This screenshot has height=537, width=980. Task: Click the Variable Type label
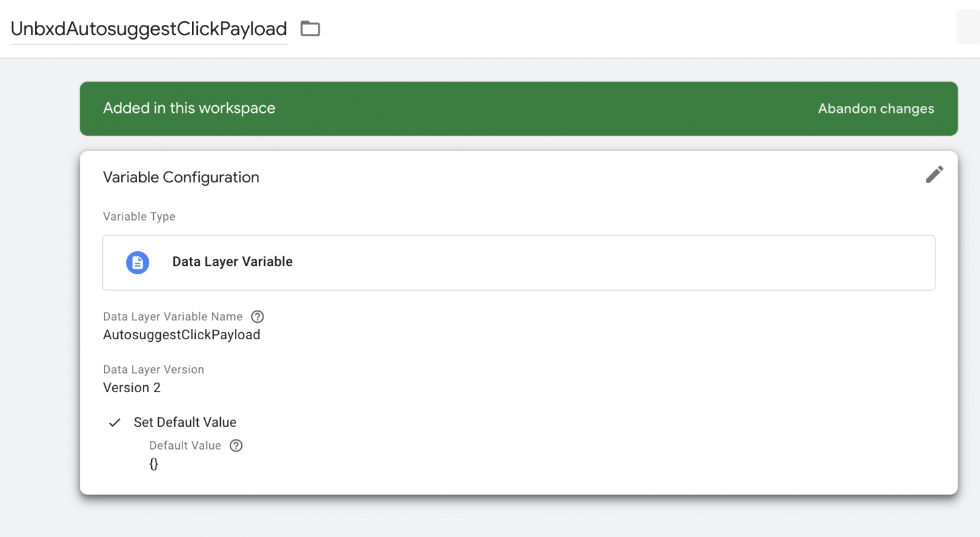[139, 216]
